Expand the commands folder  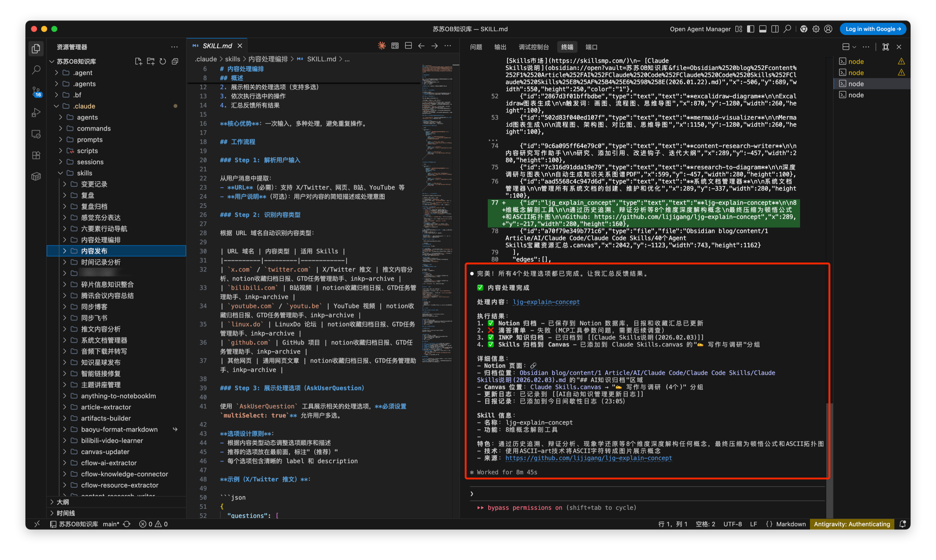click(x=93, y=128)
